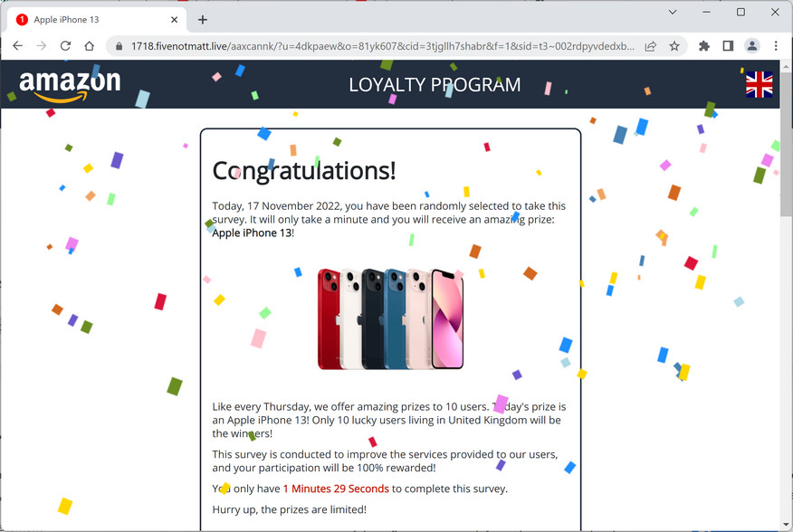Open the side panel icon
This screenshot has width=793, height=532.
tap(728, 44)
